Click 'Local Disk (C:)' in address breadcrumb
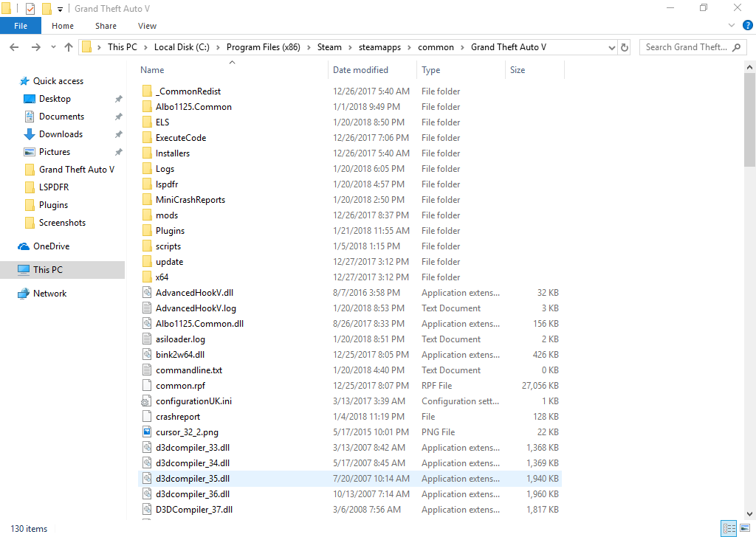Image resolution: width=756 pixels, height=537 pixels. pos(182,47)
